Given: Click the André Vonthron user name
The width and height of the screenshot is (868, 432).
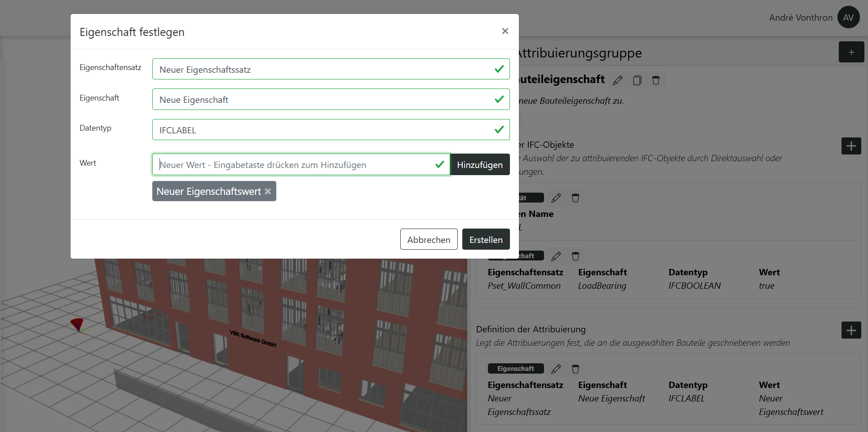Looking at the screenshot, I should point(801,18).
